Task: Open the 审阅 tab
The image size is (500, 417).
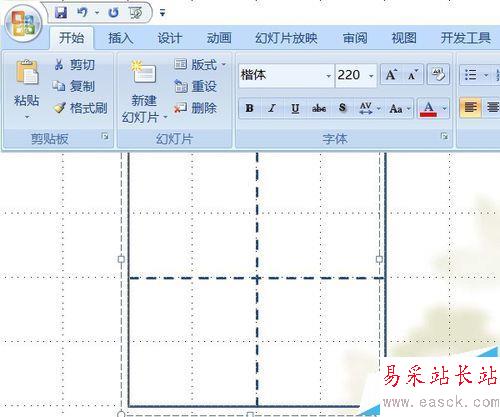Action: 355,38
